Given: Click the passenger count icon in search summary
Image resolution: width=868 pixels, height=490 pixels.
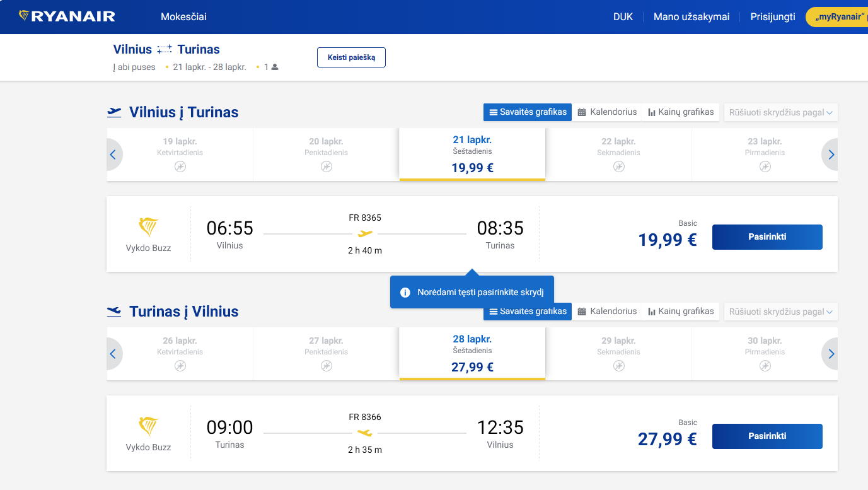Looking at the screenshot, I should click(x=275, y=67).
